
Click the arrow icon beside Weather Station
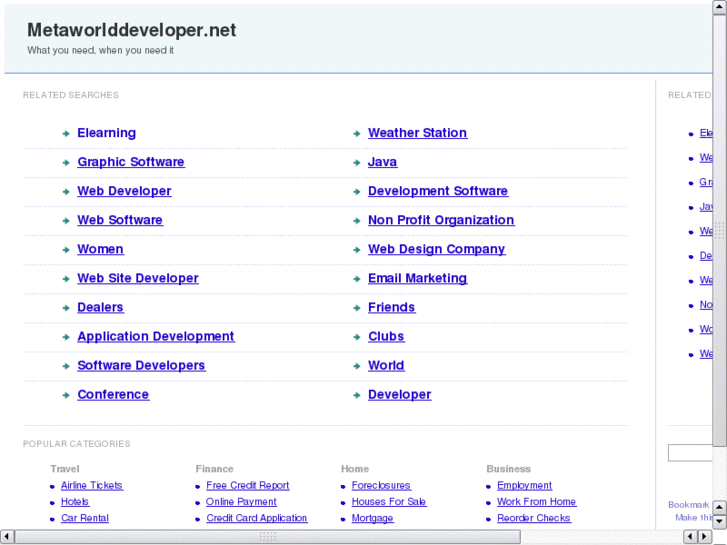(x=357, y=134)
